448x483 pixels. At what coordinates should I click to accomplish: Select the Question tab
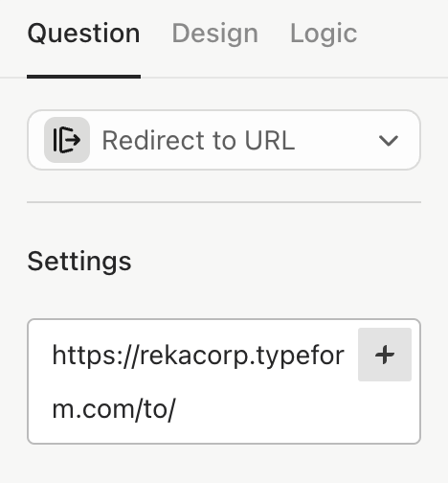[83, 34]
